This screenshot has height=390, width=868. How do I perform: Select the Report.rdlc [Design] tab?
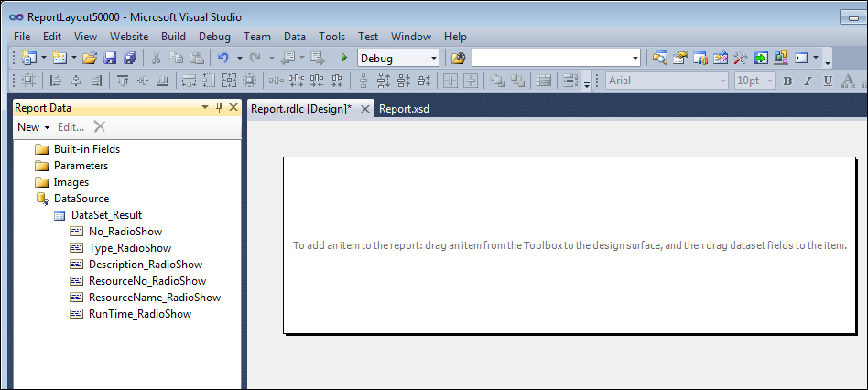301,109
